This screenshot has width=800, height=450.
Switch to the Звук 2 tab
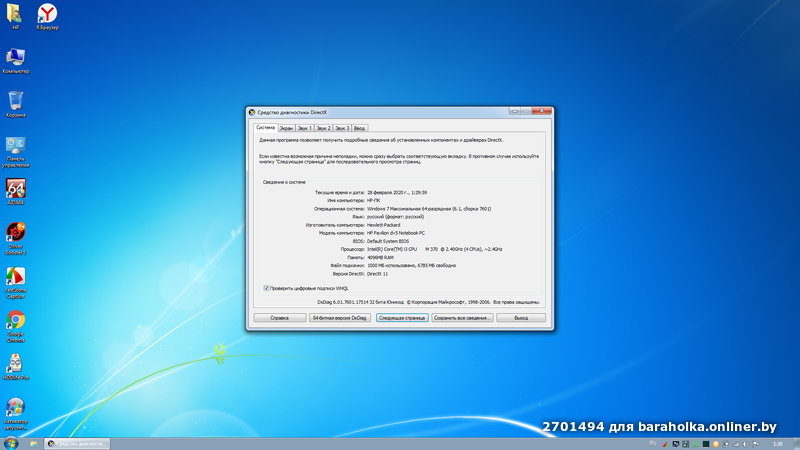click(x=323, y=128)
